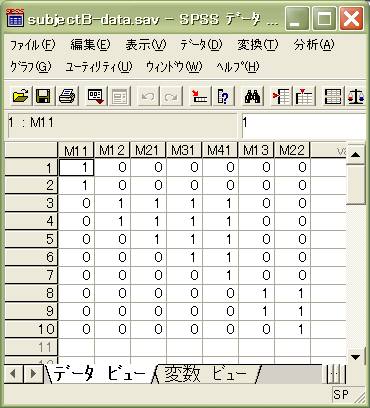370x408 pixels.
Task: Open the Dialog Recall toolbar icon
Action: pyautogui.click(x=96, y=97)
